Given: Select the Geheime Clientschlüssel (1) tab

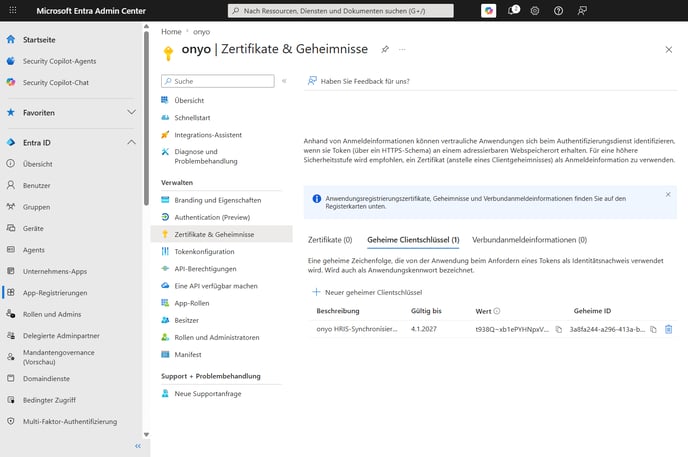Looking at the screenshot, I should coord(413,240).
